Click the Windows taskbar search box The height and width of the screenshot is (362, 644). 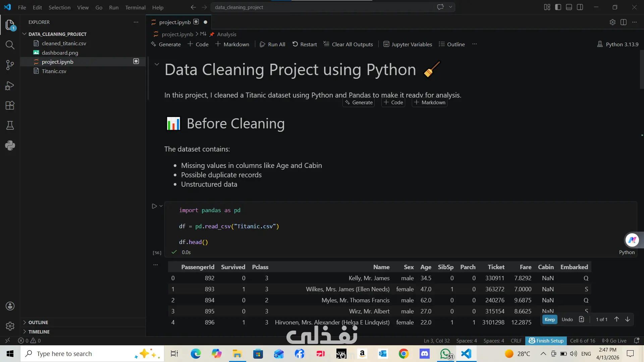pyautogui.click(x=92, y=354)
